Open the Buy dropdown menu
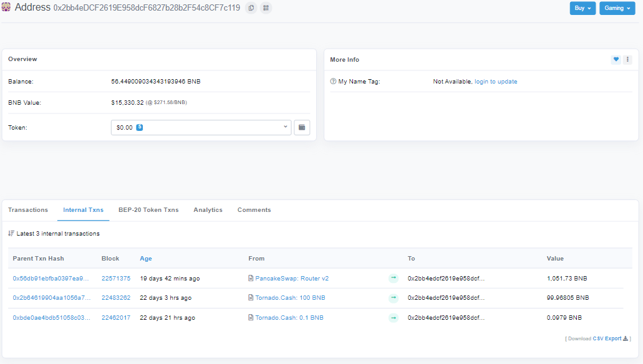 [x=583, y=8]
